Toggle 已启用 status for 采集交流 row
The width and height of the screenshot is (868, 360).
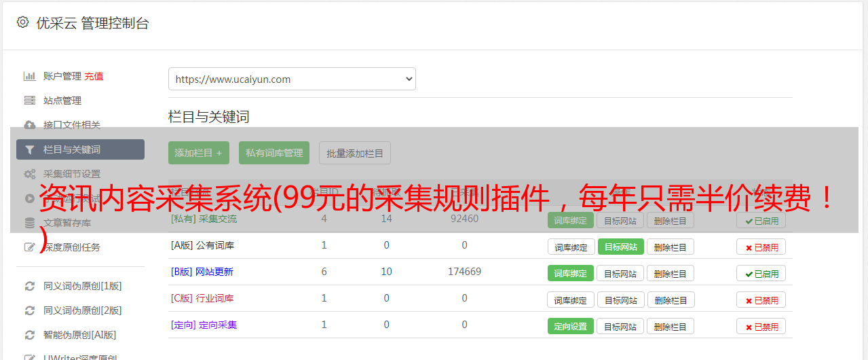tap(761, 221)
